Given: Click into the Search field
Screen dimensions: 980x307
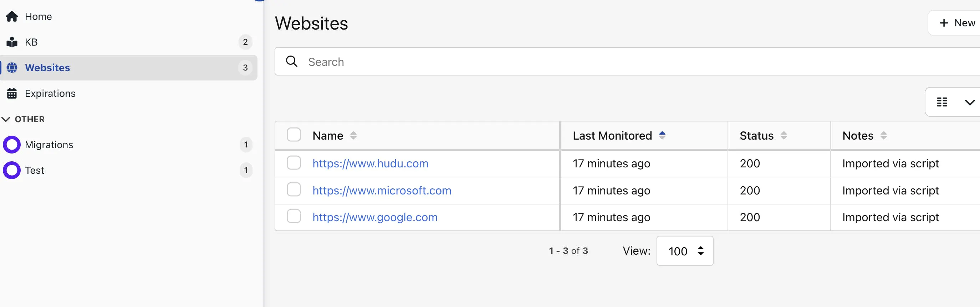Looking at the screenshot, I should coord(609,62).
